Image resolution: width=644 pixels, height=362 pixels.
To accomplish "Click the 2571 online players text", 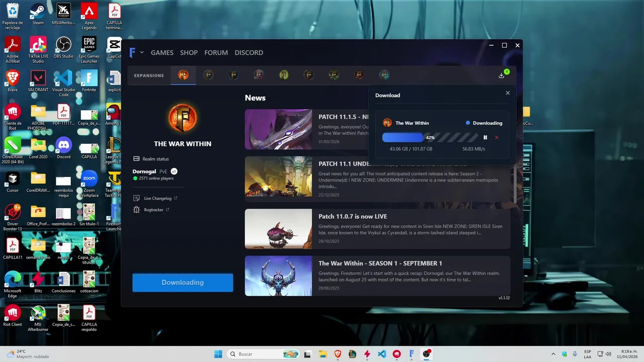I will click(156, 178).
